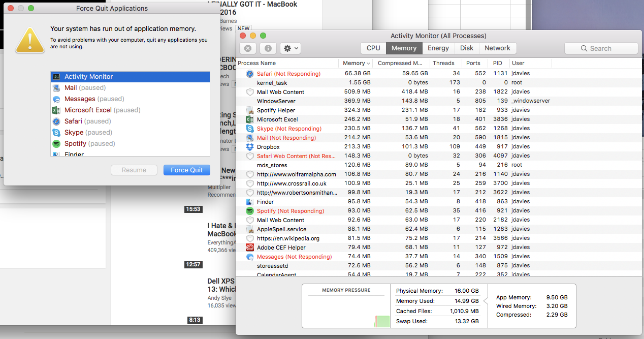Sort by Compressed Mem column header
Image resolution: width=644 pixels, height=339 pixels.
pos(401,63)
